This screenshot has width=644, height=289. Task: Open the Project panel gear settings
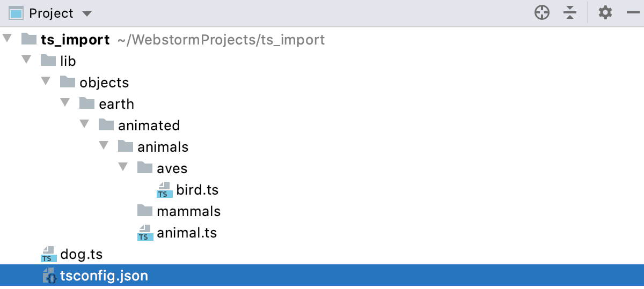(x=605, y=13)
